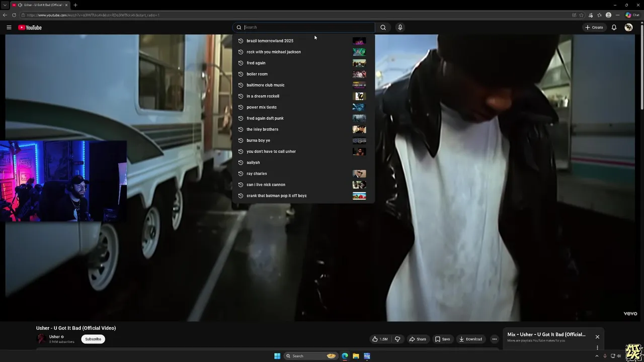Open YouTube notifications bell
Viewport: 644px width, 362px height.
pos(614,27)
